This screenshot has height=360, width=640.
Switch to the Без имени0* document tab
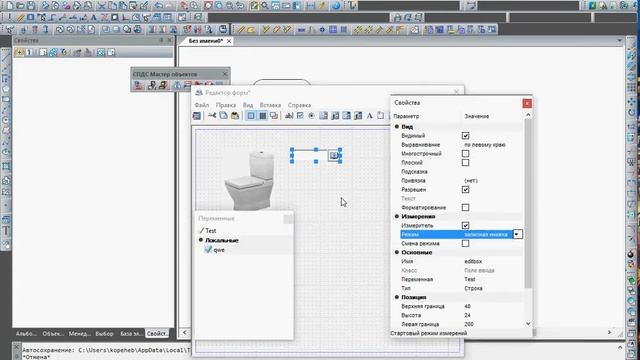pos(206,41)
